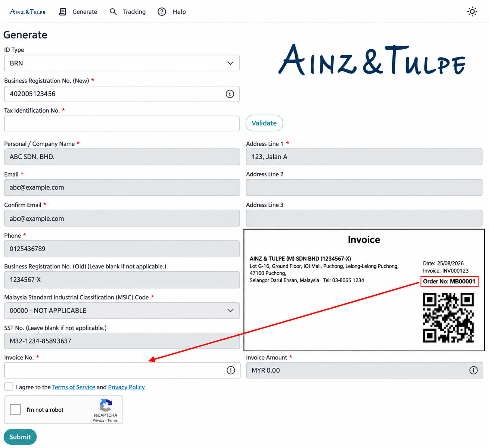Open the Terms of Service link
This screenshot has height=448, width=489.
coord(74,387)
